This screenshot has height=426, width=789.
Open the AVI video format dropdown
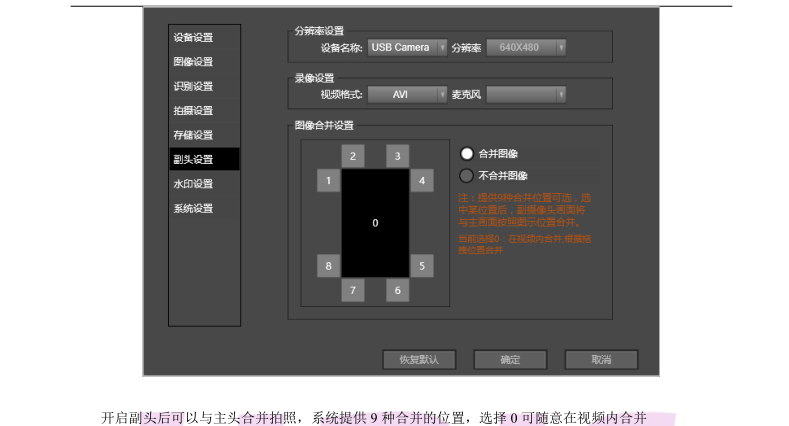(x=406, y=94)
